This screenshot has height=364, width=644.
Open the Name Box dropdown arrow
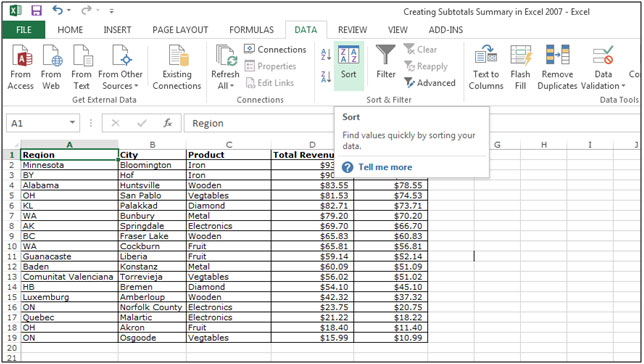coord(72,122)
